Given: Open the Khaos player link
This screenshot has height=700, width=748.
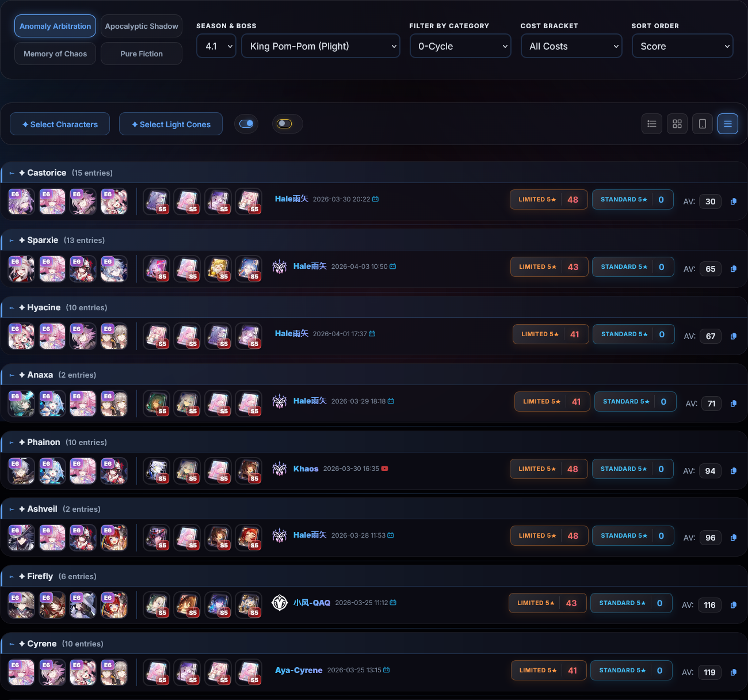Looking at the screenshot, I should pos(306,469).
